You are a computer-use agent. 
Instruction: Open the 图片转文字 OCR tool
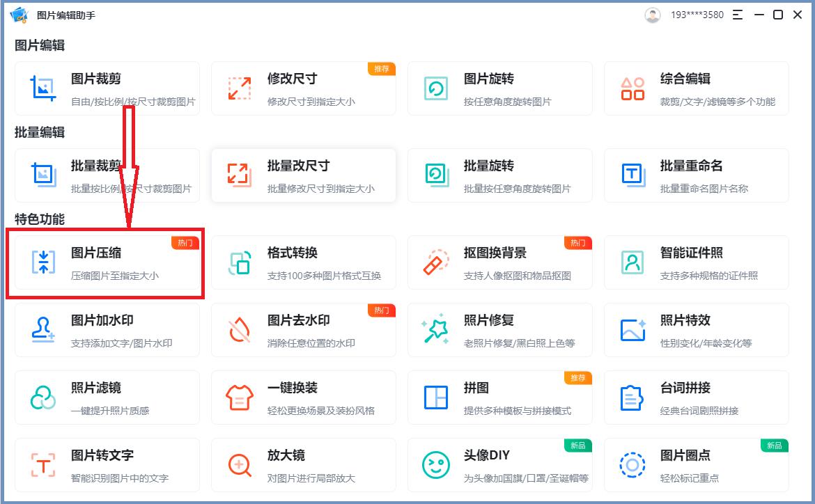(x=108, y=464)
